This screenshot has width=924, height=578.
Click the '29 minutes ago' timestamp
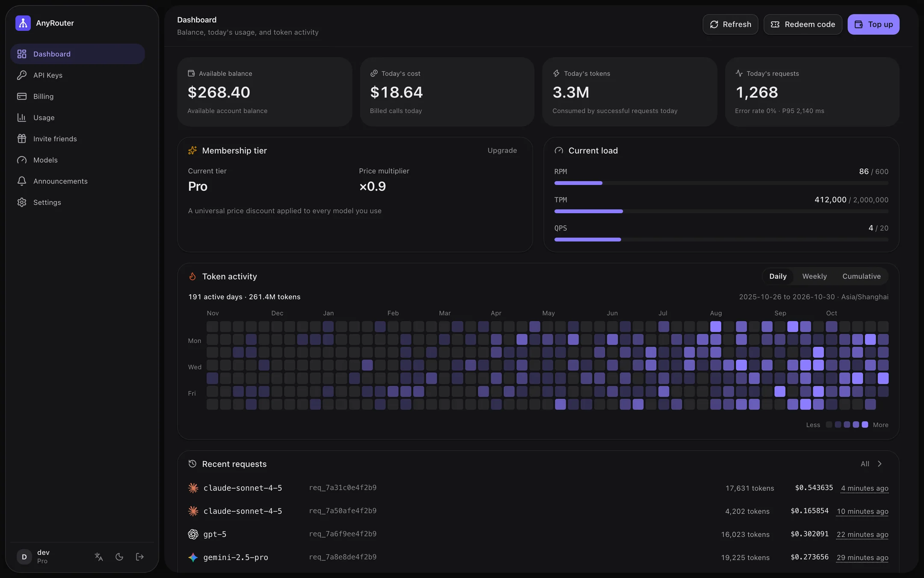point(862,558)
